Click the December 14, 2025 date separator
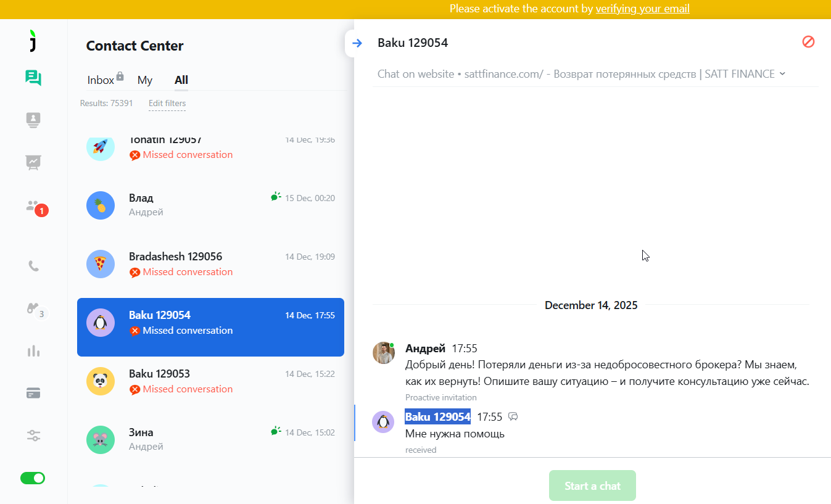831x504 pixels. pyautogui.click(x=591, y=305)
